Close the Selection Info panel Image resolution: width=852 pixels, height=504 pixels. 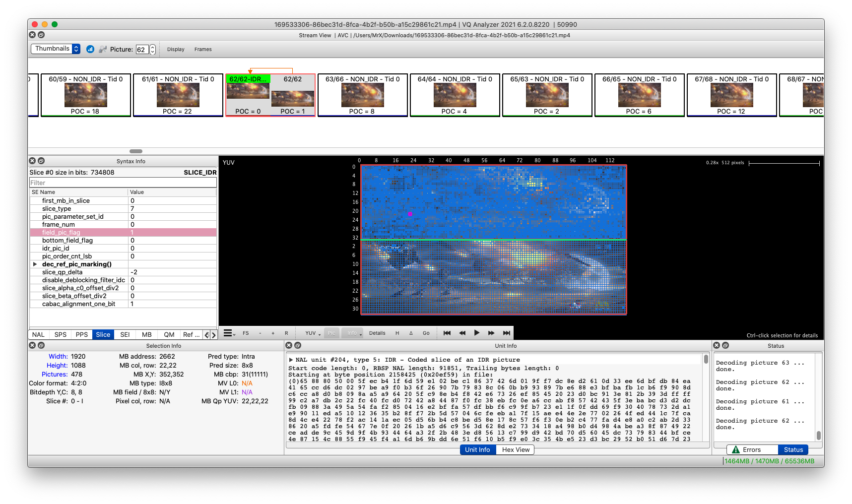pyautogui.click(x=32, y=345)
